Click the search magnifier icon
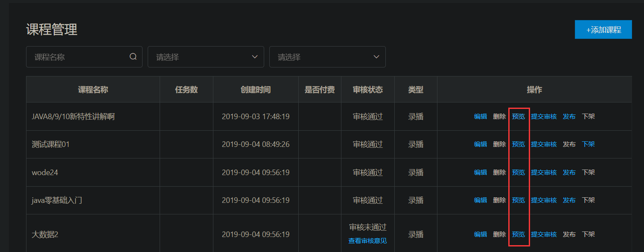Image resolution: width=644 pixels, height=252 pixels. 133,57
